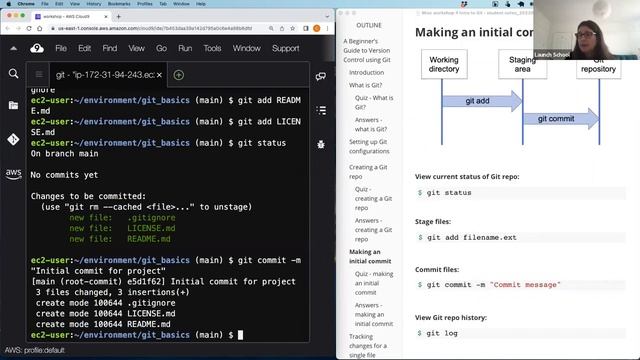Screen dimensions: 640x360
Task: Click the Working directory diagram box
Action: point(444,64)
